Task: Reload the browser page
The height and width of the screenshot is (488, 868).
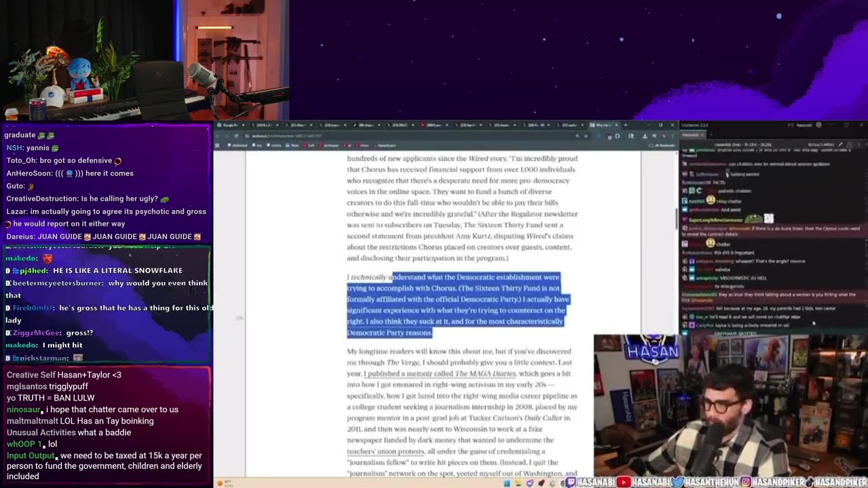Action: [235, 136]
